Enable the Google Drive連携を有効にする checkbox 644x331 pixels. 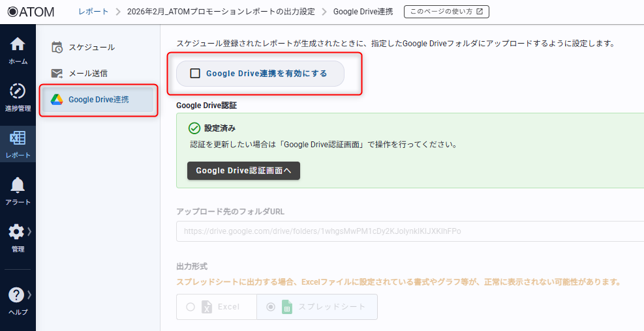pos(195,74)
